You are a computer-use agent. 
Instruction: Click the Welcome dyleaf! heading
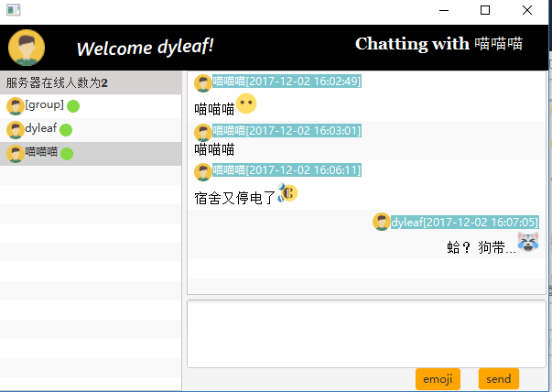145,48
